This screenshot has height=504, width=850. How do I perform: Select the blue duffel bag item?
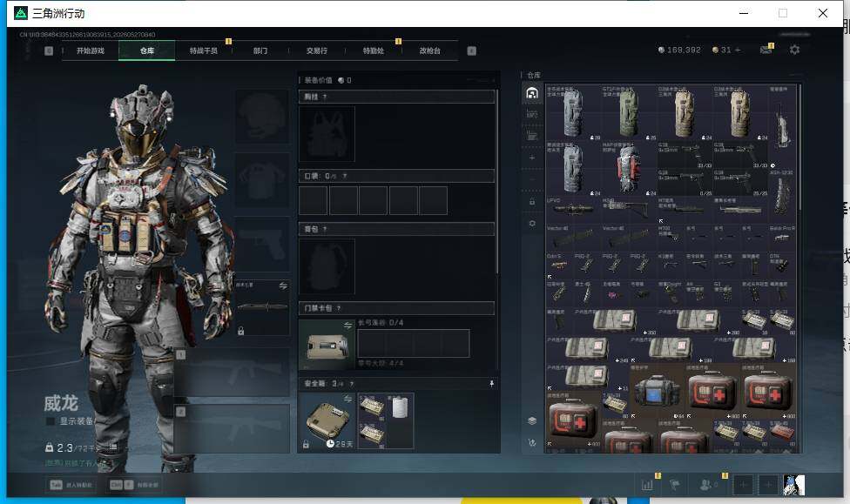click(657, 392)
